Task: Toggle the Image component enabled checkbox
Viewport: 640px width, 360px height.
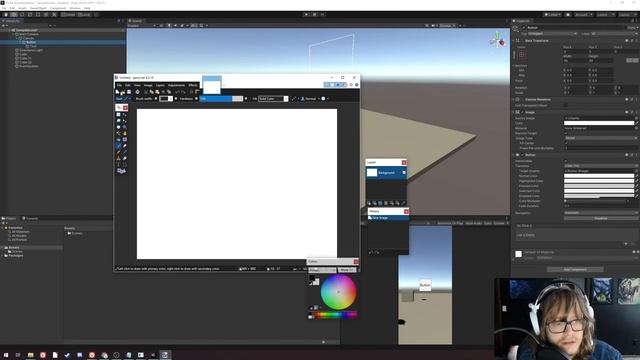Action: click(522, 112)
